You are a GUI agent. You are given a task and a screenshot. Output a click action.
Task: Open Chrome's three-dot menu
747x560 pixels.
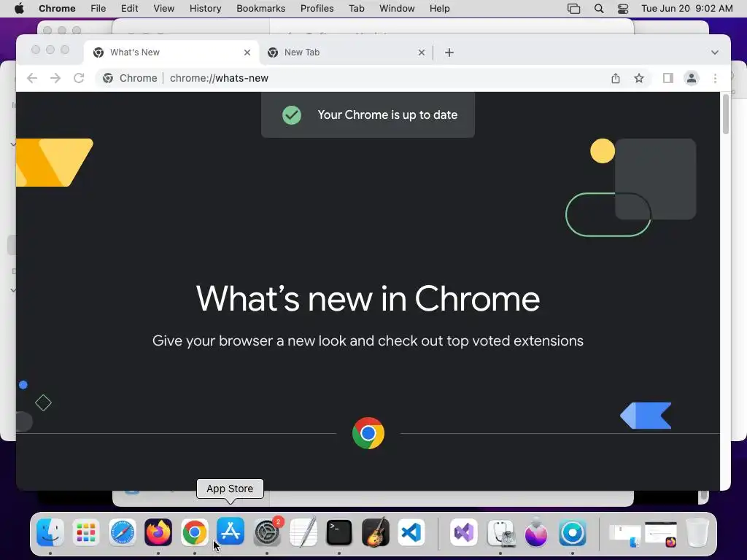click(715, 78)
